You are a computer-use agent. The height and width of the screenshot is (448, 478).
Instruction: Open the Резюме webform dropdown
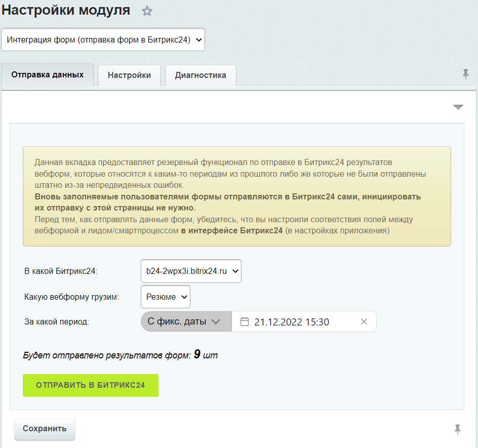[x=166, y=297]
